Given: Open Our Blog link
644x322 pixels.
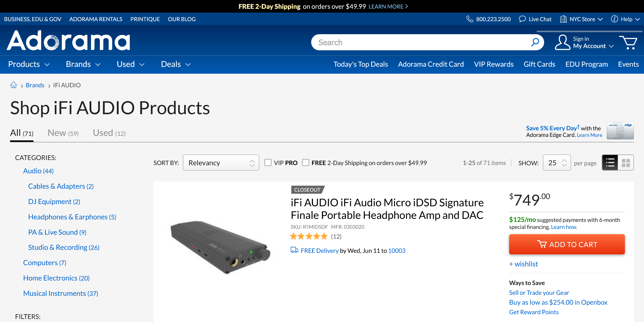Looking at the screenshot, I should (182, 19).
